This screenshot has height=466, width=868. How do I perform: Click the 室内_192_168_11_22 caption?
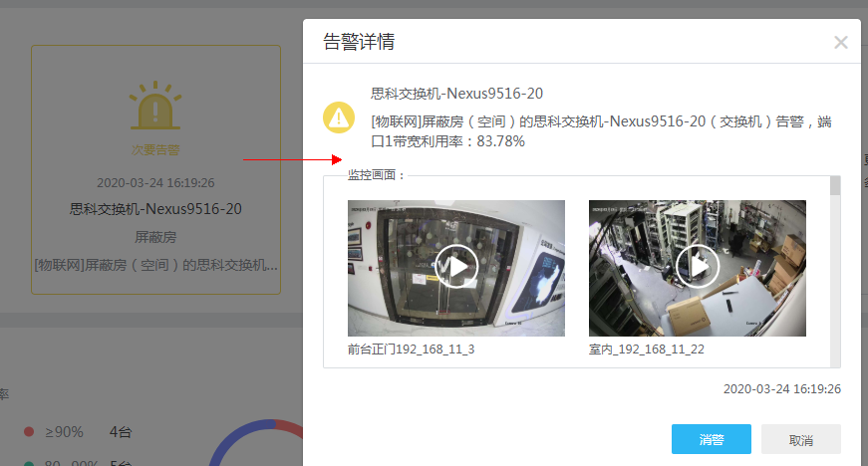(647, 349)
